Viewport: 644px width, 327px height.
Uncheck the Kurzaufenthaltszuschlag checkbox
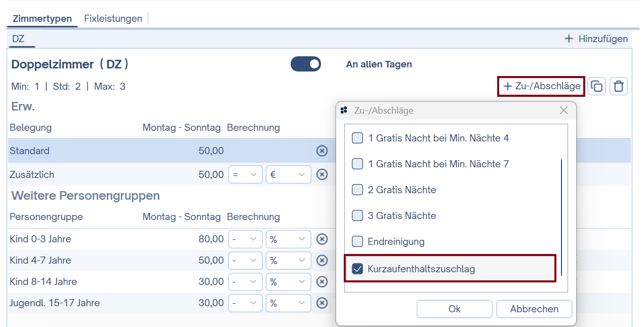click(358, 269)
